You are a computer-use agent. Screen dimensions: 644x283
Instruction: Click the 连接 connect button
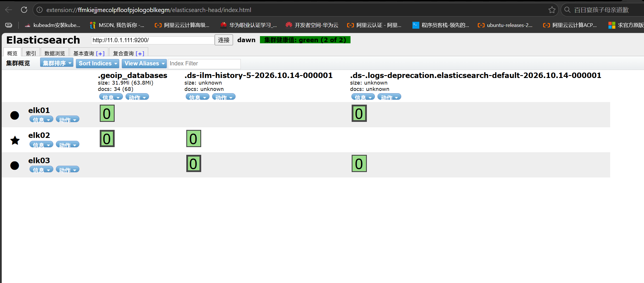[x=224, y=40]
